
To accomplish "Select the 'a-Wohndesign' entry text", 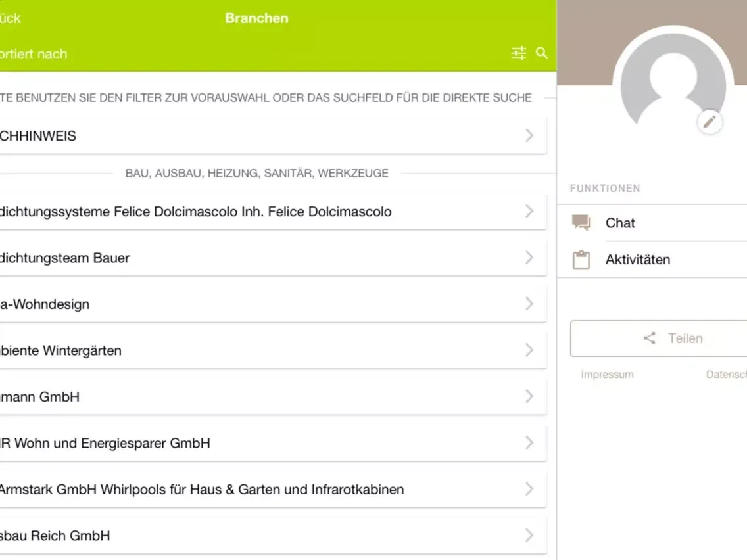I will click(44, 304).
